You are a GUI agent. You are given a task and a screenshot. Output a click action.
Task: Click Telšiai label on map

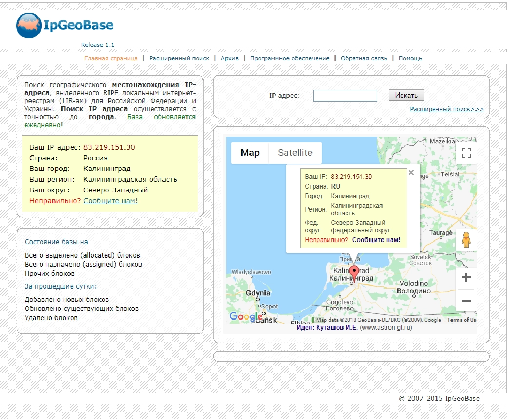pyautogui.click(x=450, y=174)
